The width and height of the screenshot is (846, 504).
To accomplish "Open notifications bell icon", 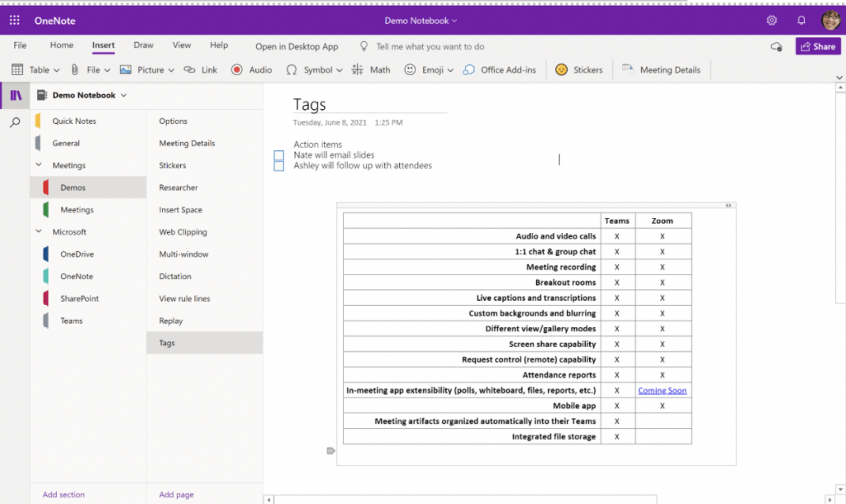I will (x=801, y=21).
